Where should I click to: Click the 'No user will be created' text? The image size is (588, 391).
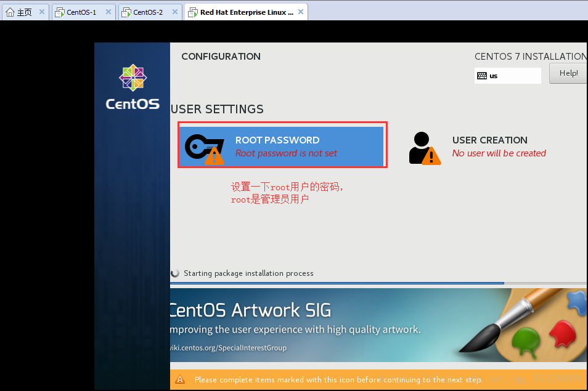point(499,153)
